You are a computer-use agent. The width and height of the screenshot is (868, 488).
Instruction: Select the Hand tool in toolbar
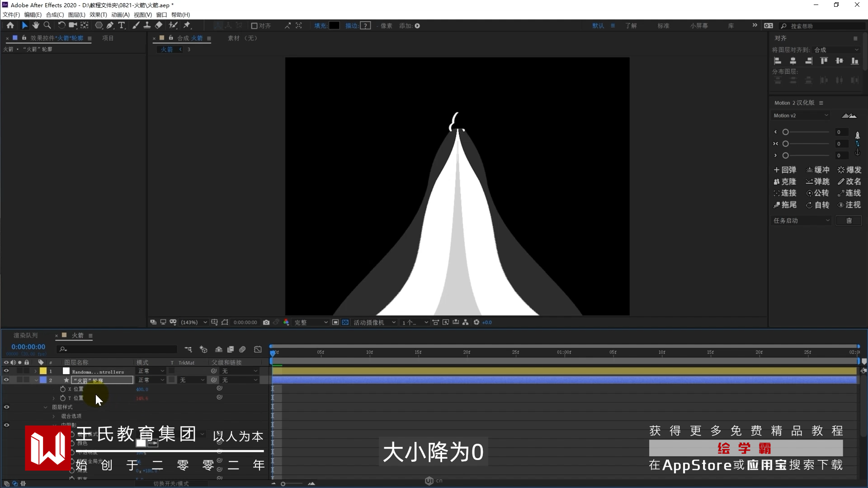point(36,26)
